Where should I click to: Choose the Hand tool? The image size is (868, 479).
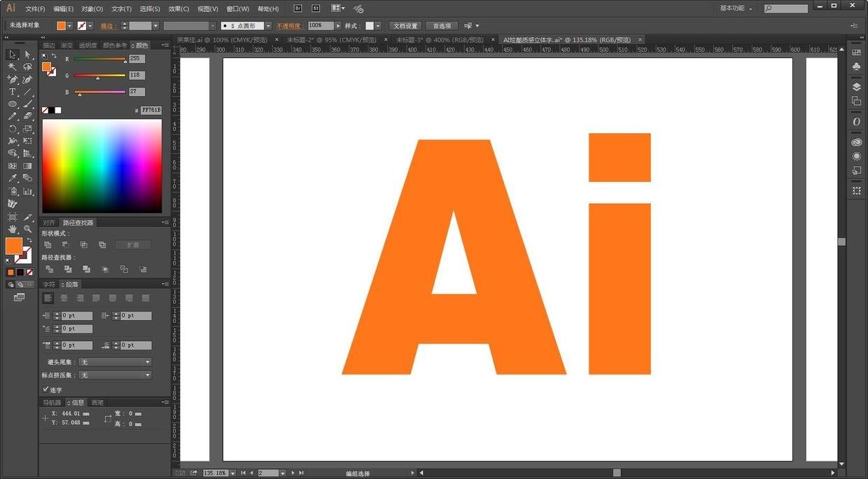point(13,229)
